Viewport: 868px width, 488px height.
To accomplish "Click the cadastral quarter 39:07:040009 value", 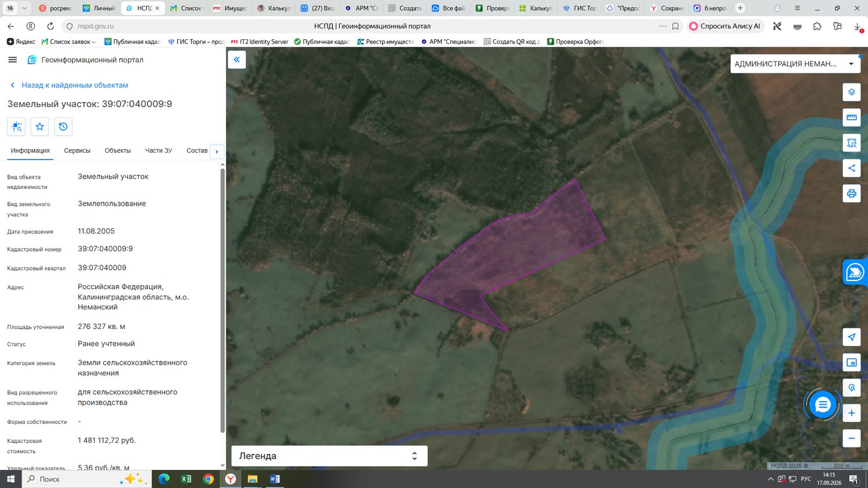I will (102, 268).
